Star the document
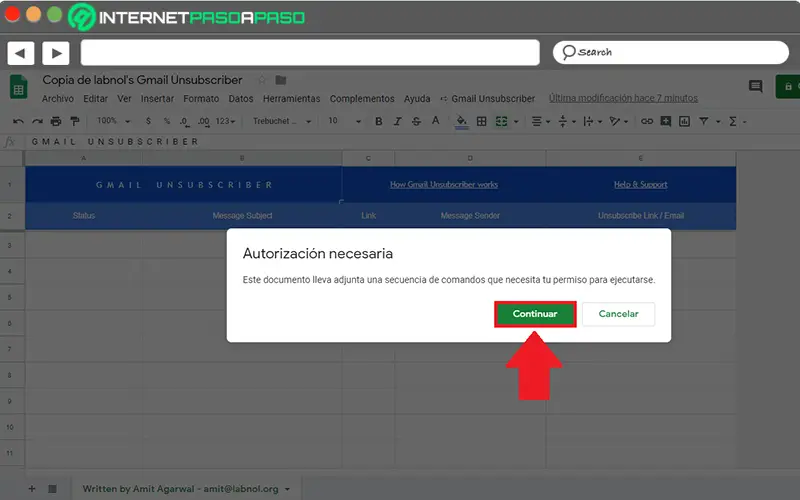The height and width of the screenshot is (500, 800). 262,80
